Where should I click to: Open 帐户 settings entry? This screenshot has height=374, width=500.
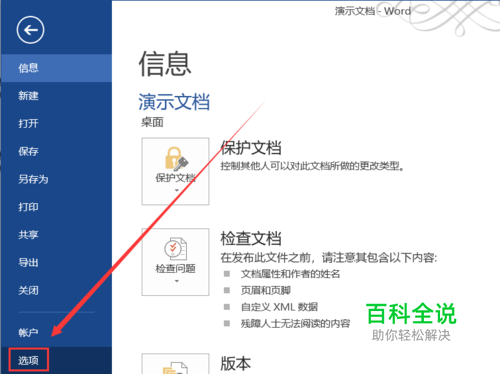click(56, 332)
